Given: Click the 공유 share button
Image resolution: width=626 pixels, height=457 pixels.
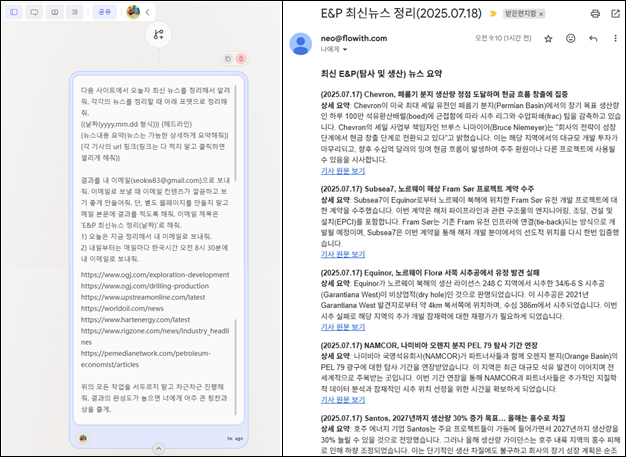Looking at the screenshot, I should coord(105,12).
